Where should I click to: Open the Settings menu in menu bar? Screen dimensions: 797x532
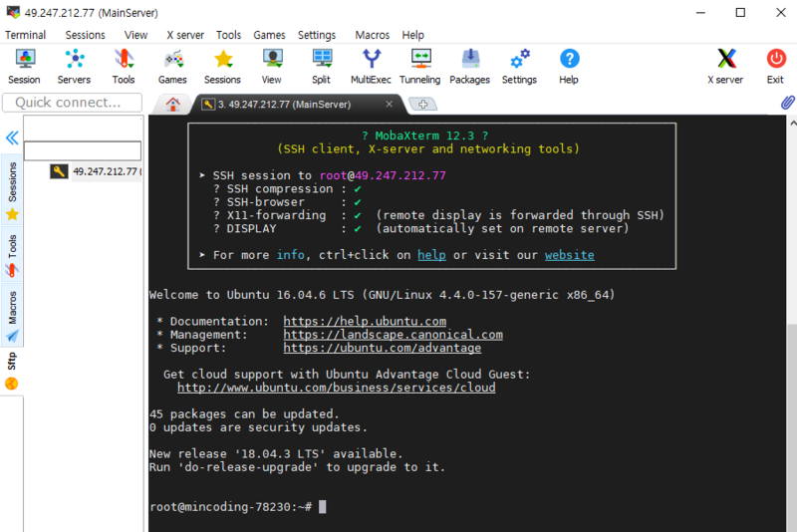pyautogui.click(x=317, y=35)
